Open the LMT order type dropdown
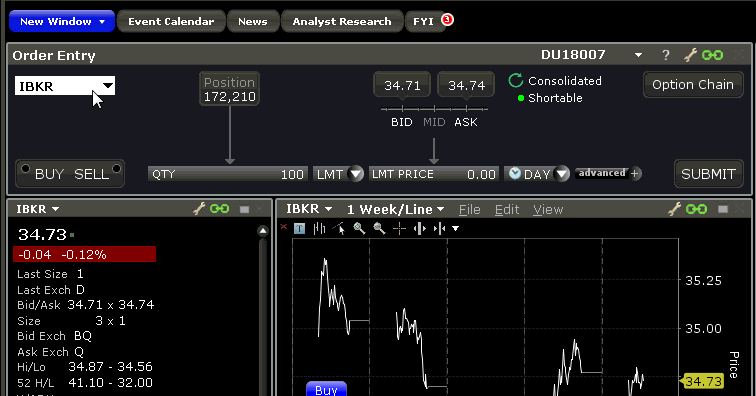756x396 pixels. pyautogui.click(x=356, y=174)
